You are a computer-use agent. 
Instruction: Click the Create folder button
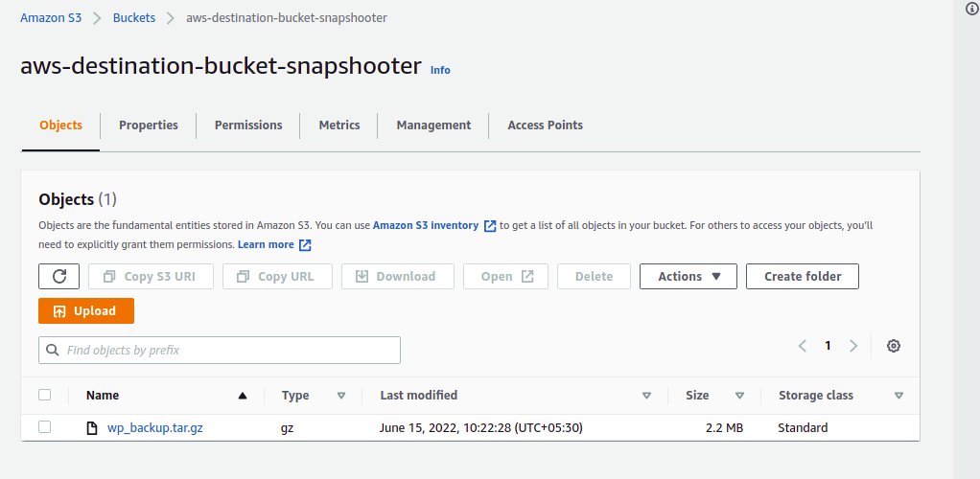click(803, 276)
